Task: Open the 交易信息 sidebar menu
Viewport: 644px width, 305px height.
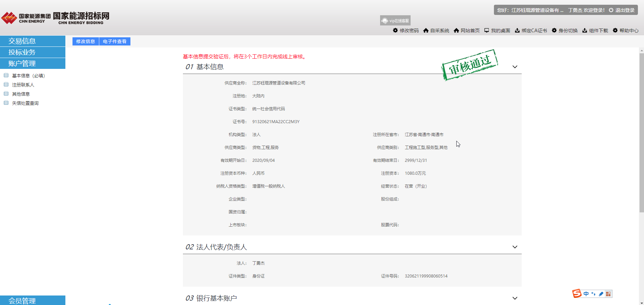Action: click(33, 41)
